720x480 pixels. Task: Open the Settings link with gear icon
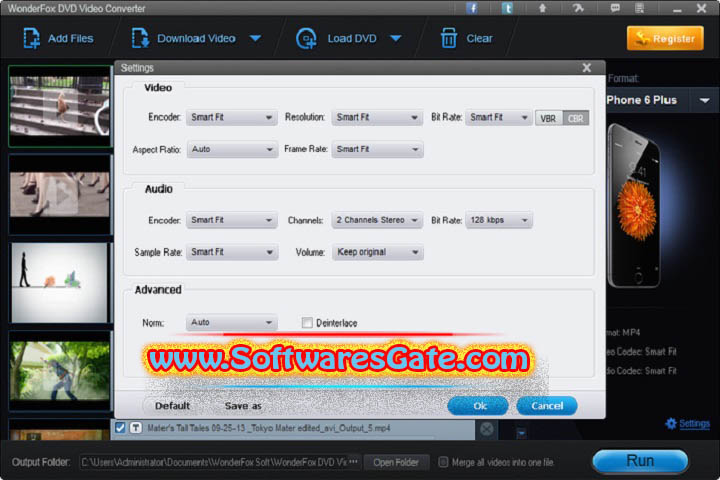point(687,423)
